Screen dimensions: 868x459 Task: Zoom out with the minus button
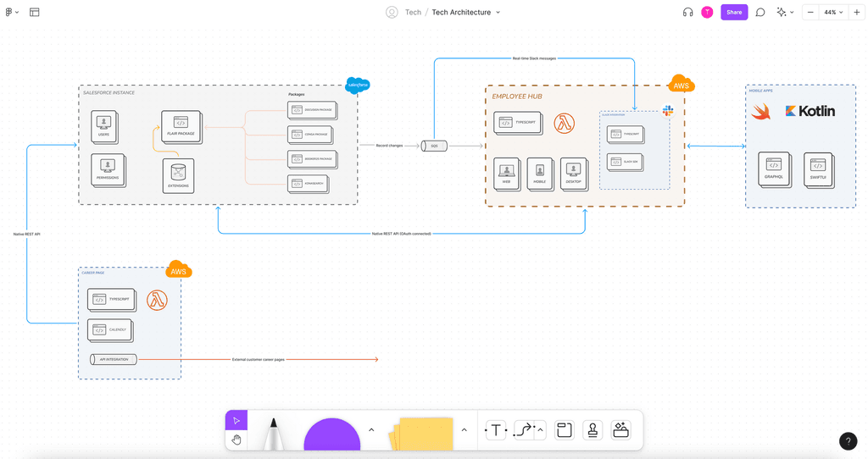[x=810, y=12]
